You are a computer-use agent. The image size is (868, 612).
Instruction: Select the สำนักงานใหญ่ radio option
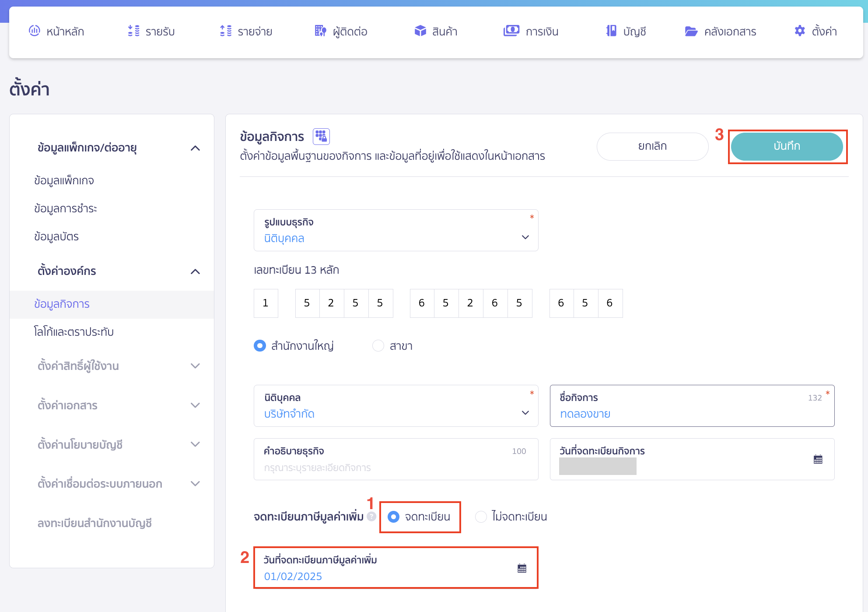[x=260, y=346]
